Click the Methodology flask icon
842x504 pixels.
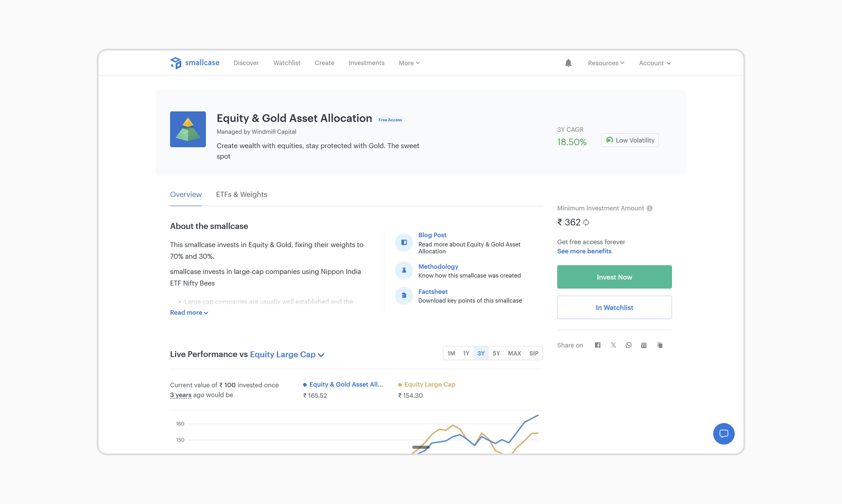point(404,270)
